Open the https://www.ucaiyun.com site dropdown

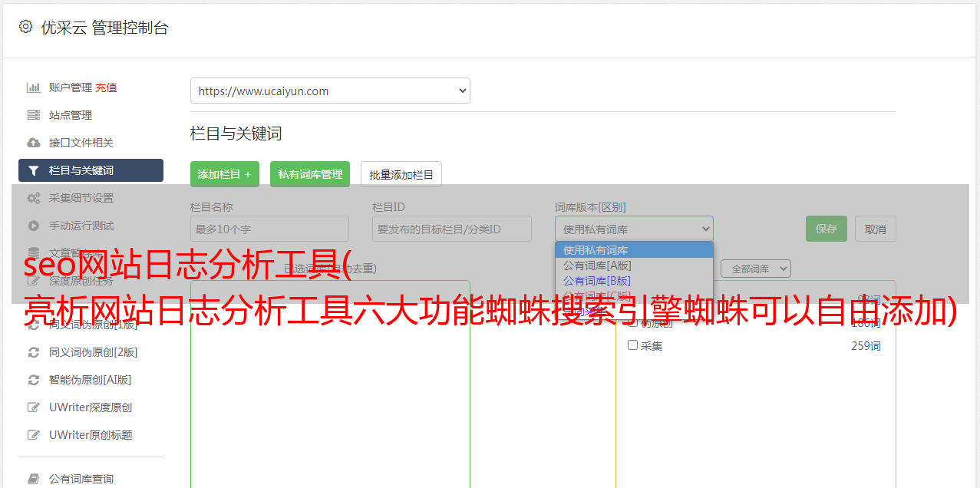pos(330,91)
